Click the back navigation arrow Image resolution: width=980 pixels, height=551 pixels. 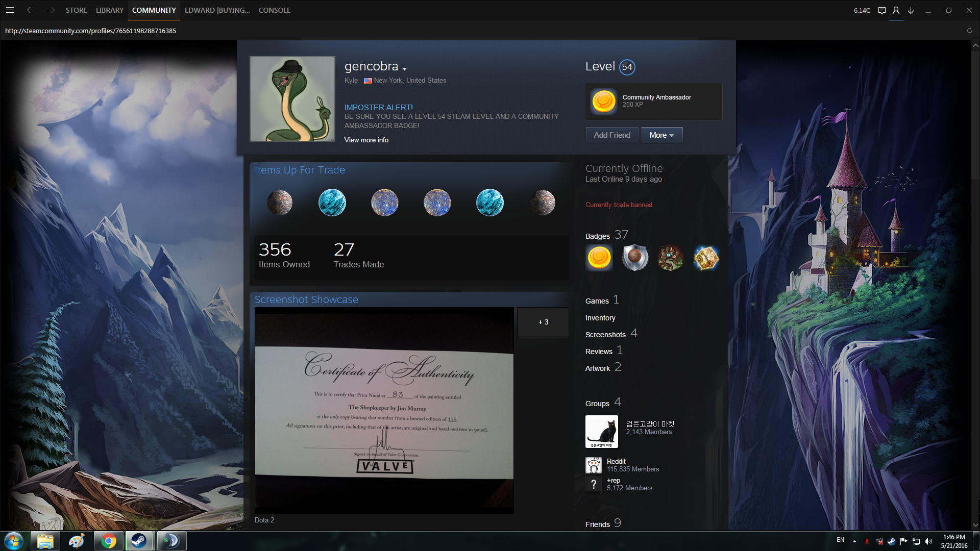(x=31, y=10)
